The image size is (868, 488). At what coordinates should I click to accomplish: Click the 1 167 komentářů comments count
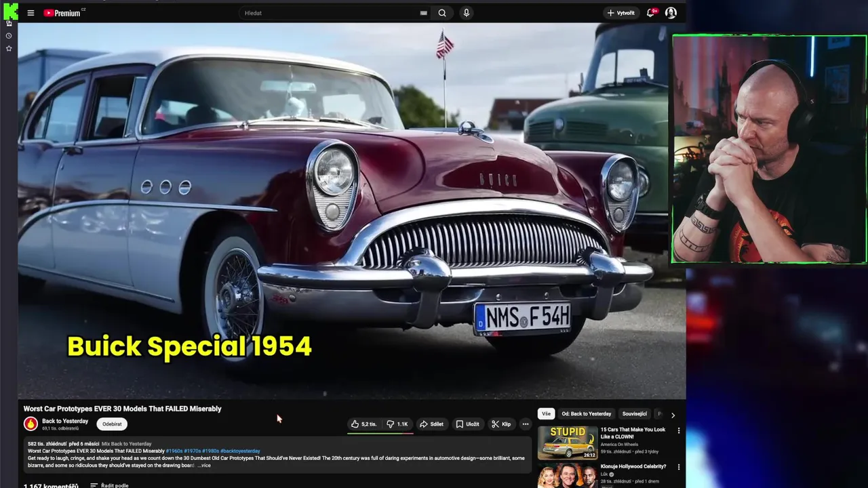(x=51, y=485)
